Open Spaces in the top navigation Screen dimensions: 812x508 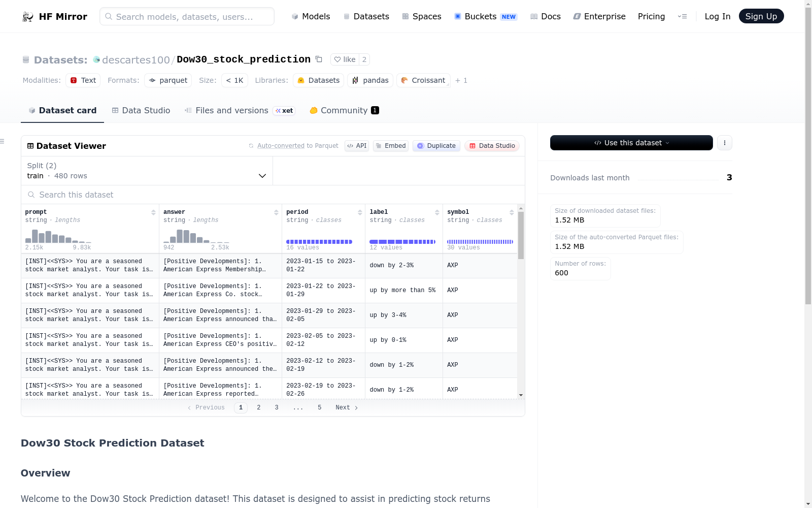tap(422, 16)
